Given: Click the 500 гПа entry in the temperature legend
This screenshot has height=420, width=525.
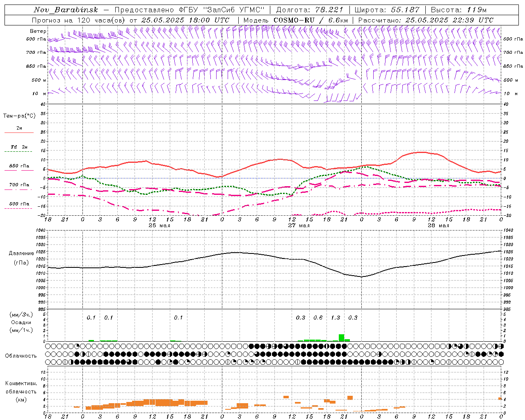Looking at the screenshot, I should click(x=19, y=205).
